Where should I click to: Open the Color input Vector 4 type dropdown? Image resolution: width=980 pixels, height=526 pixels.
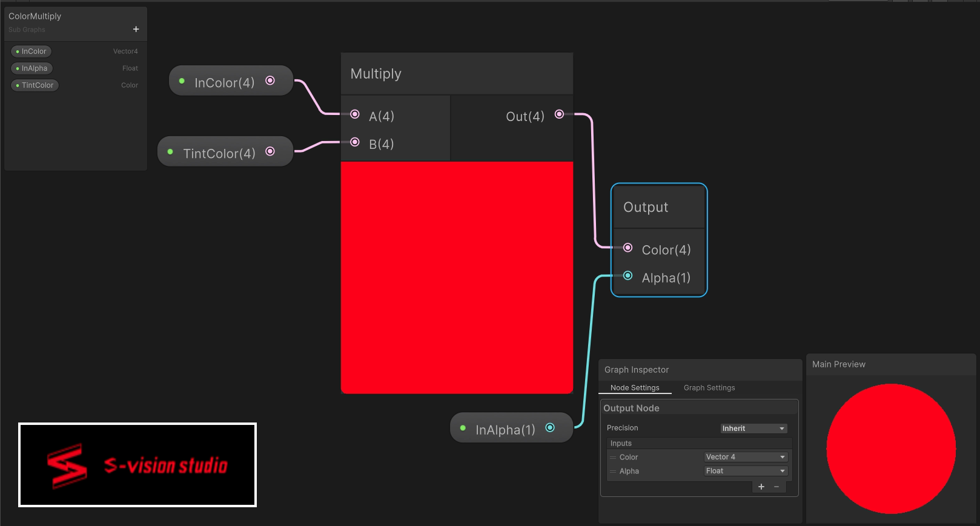click(x=746, y=457)
